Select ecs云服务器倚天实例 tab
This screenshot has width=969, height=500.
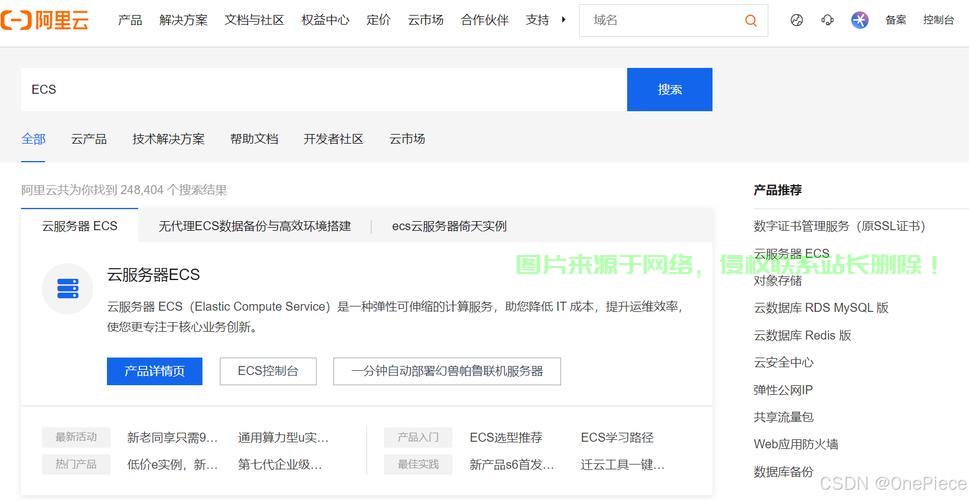click(x=449, y=226)
